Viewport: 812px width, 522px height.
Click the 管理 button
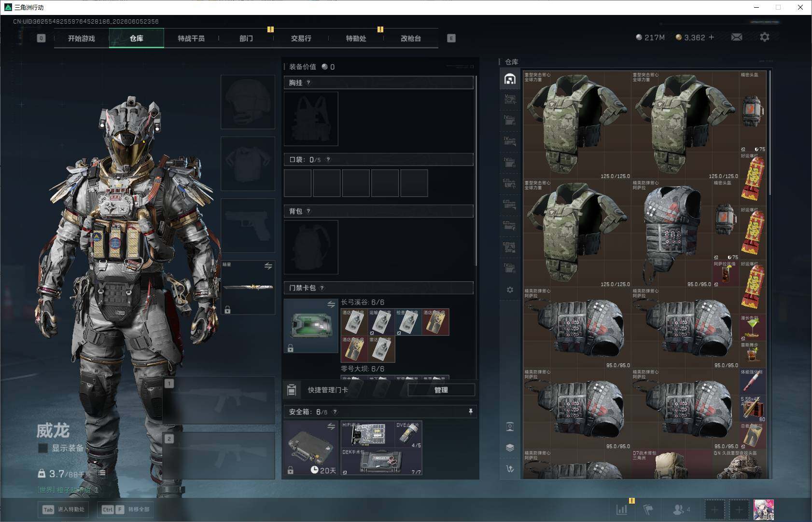pos(441,390)
